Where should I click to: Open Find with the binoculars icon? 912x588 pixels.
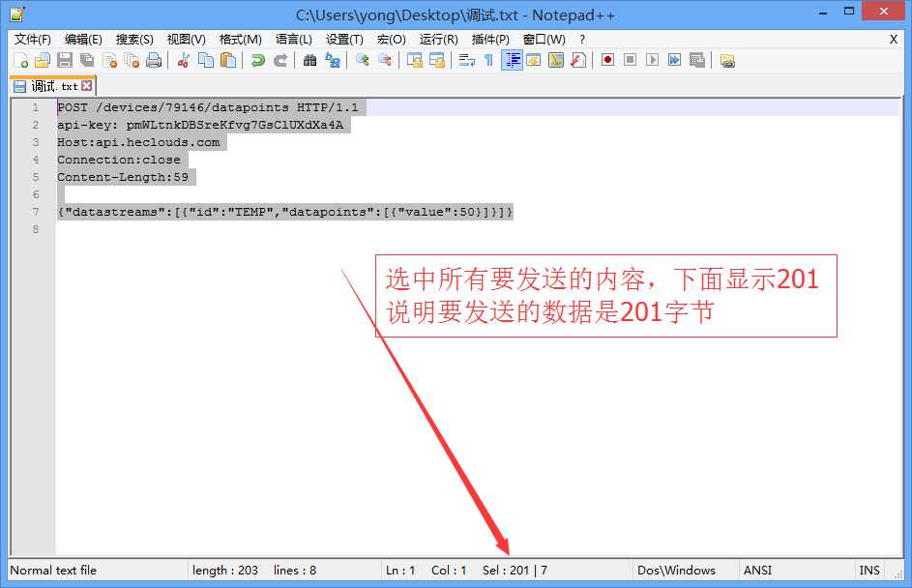310,61
